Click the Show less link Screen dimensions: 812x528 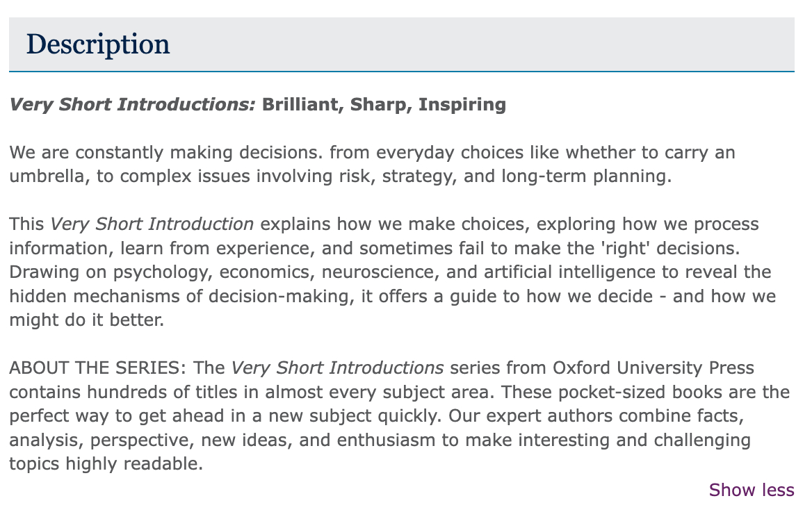751,490
